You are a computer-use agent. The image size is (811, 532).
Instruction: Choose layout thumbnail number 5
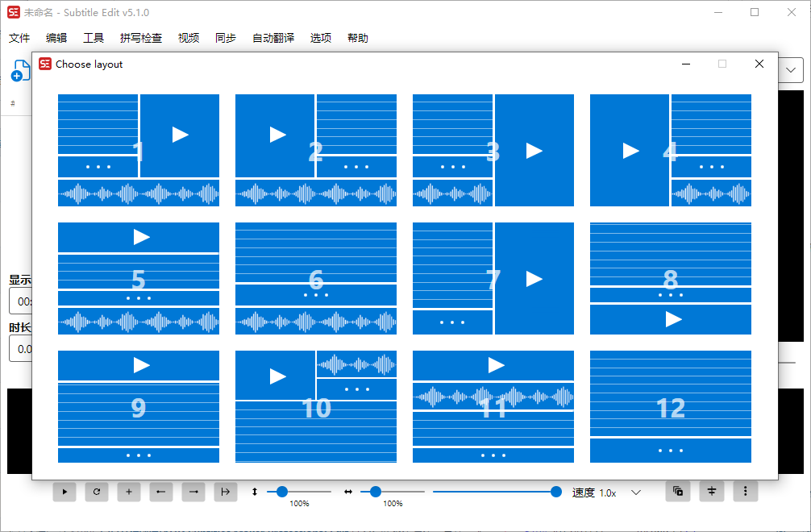coord(139,278)
